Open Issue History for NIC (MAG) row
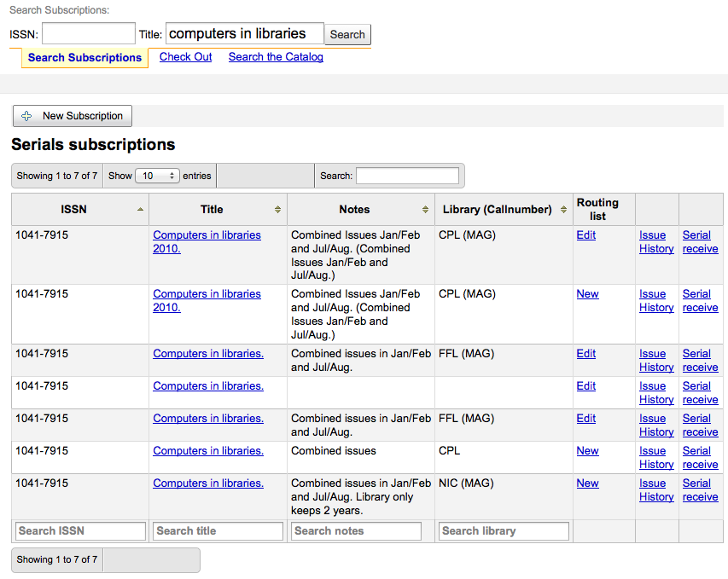This screenshot has width=728, height=579. click(x=656, y=490)
